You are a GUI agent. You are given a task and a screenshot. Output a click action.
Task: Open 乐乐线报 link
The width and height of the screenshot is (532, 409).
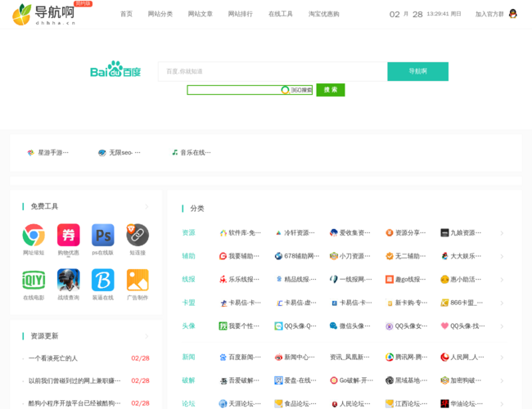coord(239,280)
